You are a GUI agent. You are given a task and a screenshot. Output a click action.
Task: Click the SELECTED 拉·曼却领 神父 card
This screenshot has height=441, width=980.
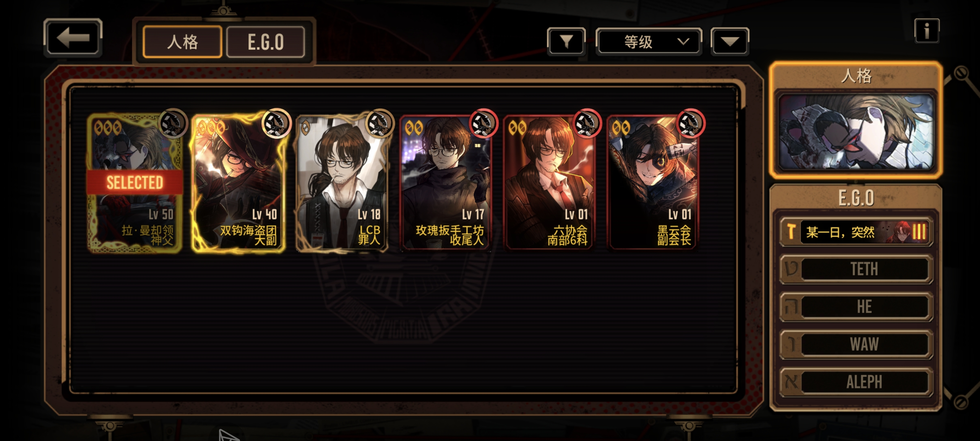135,183
